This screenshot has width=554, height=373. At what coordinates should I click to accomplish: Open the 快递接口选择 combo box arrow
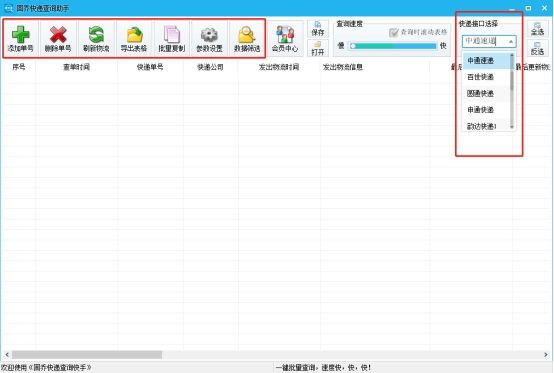point(511,42)
